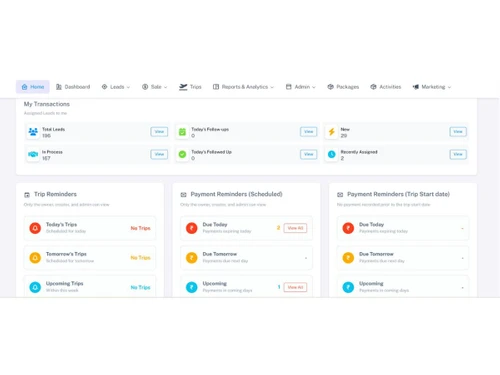Click the Marketing megaphone icon

(416, 87)
